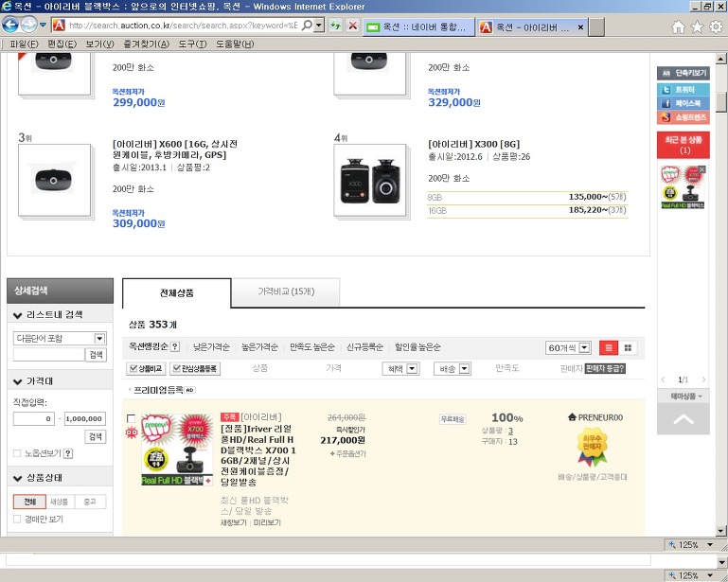
Task: Share via the 트위터 icon
Action: point(683,90)
